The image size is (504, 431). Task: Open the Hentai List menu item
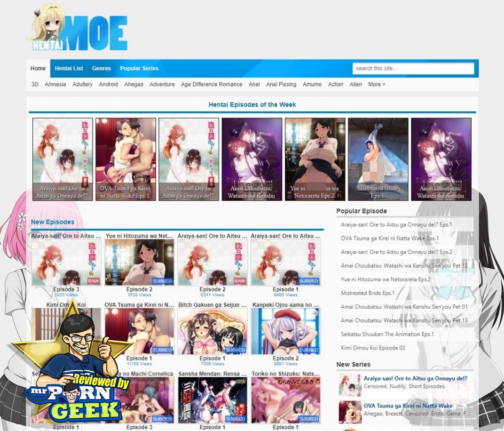tap(69, 68)
